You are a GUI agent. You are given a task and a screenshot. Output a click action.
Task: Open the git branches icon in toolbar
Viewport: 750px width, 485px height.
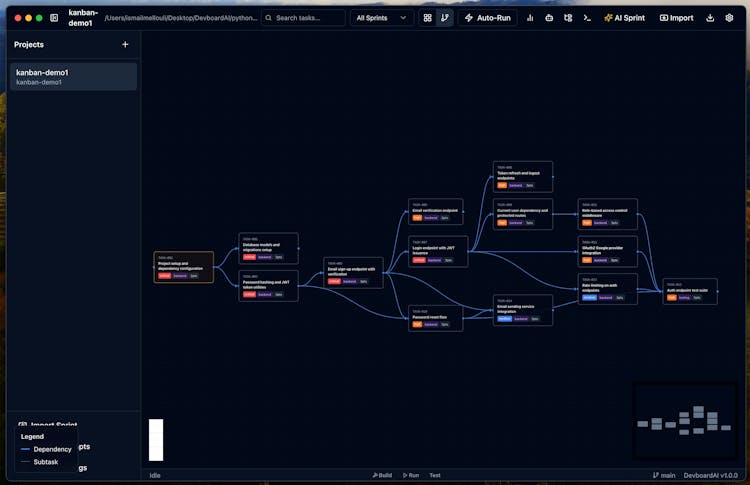(568, 18)
